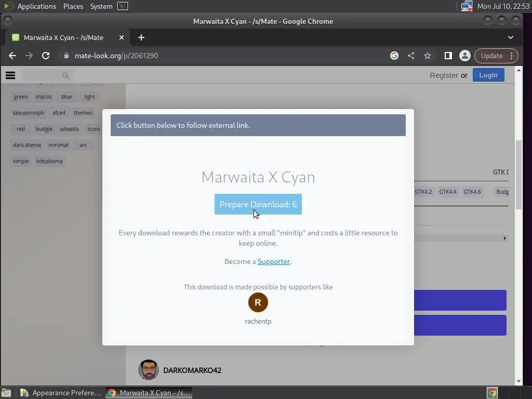This screenshot has height=399, width=532.
Task: Select the blue tag
Action: (x=66, y=97)
